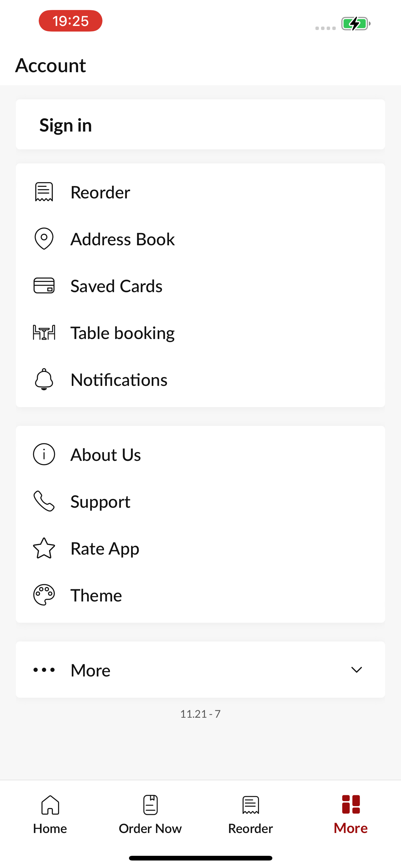Open Notifications settings entry
This screenshot has width=401, height=868.
200,379
